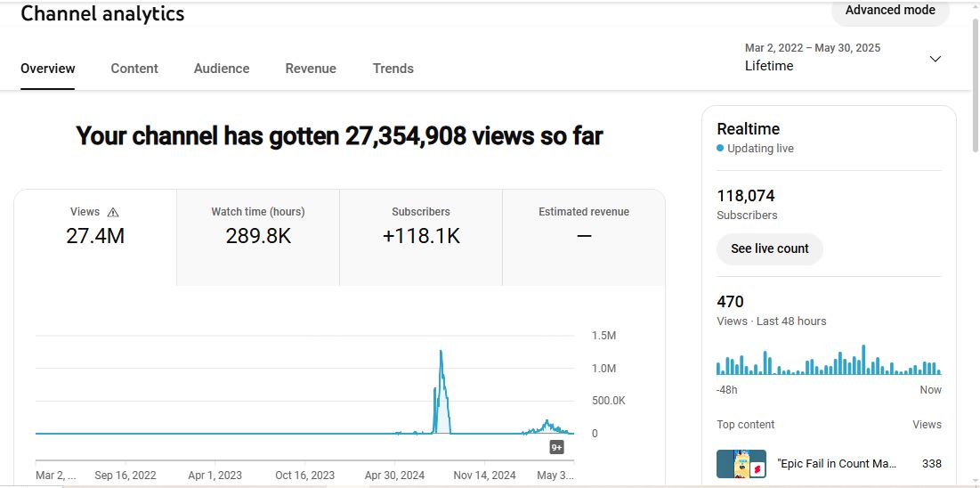
Task: Switch to the Overview tab
Action: [48, 69]
